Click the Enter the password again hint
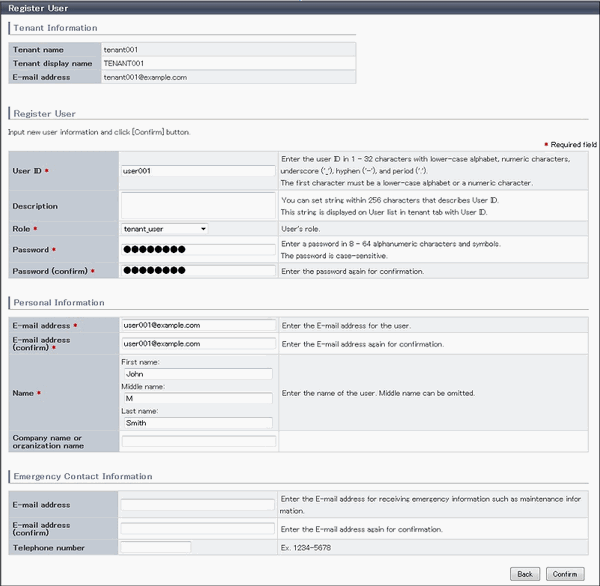600x586 pixels. (x=352, y=271)
